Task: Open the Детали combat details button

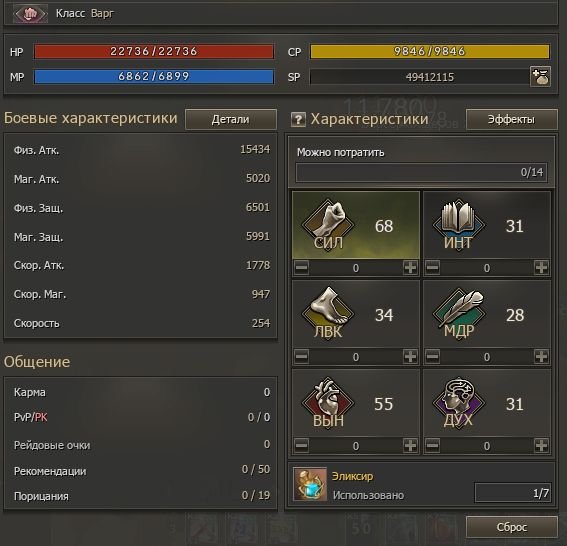Action: tap(231, 119)
